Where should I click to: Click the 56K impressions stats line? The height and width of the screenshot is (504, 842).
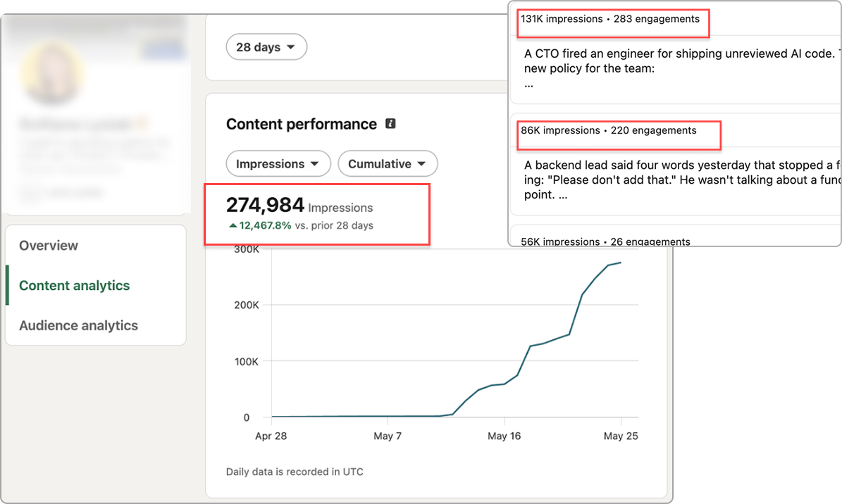tap(605, 241)
